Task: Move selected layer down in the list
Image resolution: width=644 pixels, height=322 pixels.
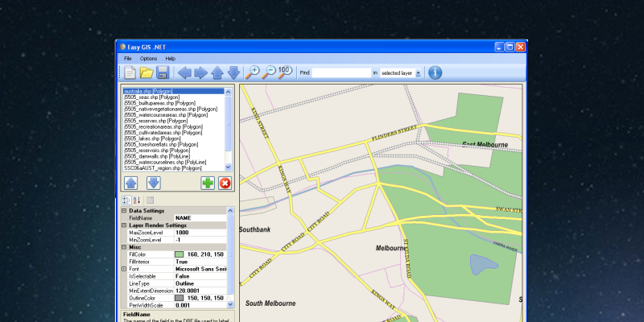Action: point(154,183)
